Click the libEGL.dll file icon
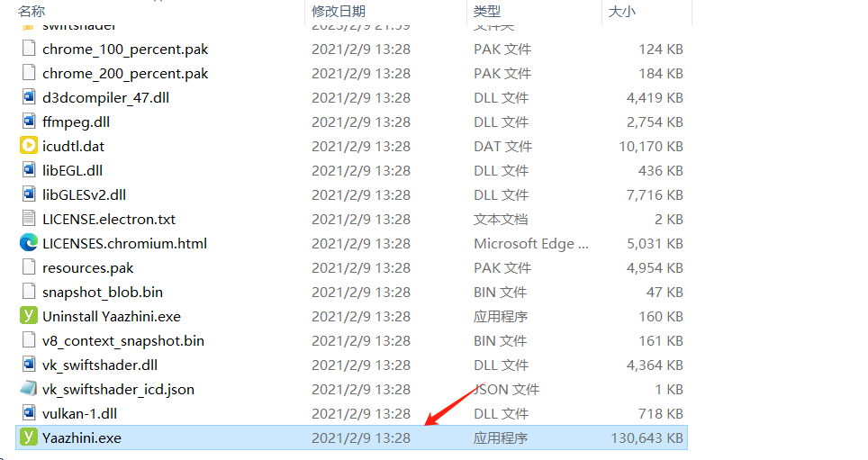This screenshot has height=460, width=868. coord(29,170)
